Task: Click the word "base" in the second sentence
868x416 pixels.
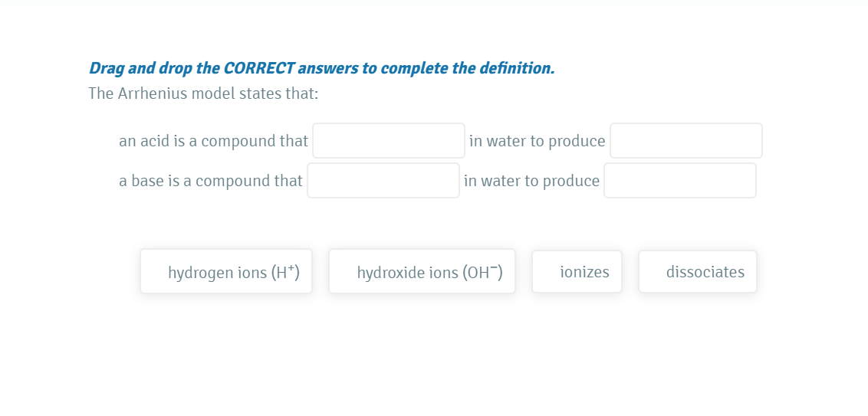Action: [x=147, y=181]
